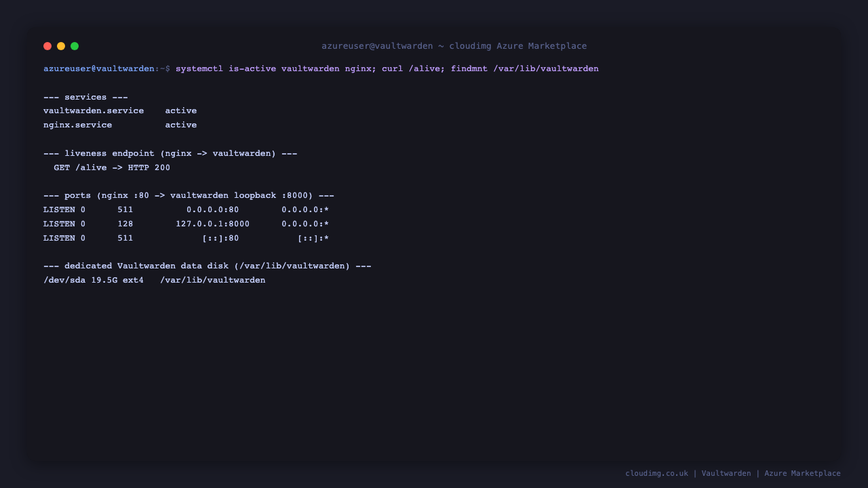868x488 pixels.
Task: Click the 19.5G disk size value
Action: coord(104,280)
